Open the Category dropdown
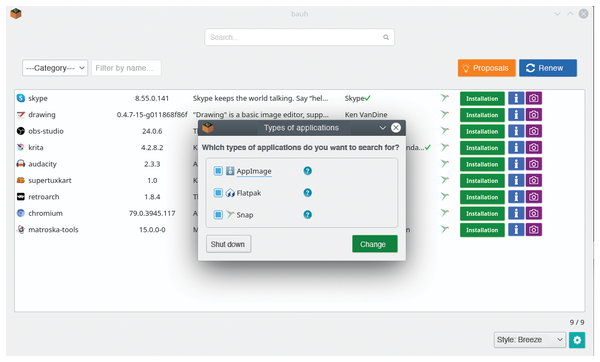The width and height of the screenshot is (600, 362). (x=55, y=68)
